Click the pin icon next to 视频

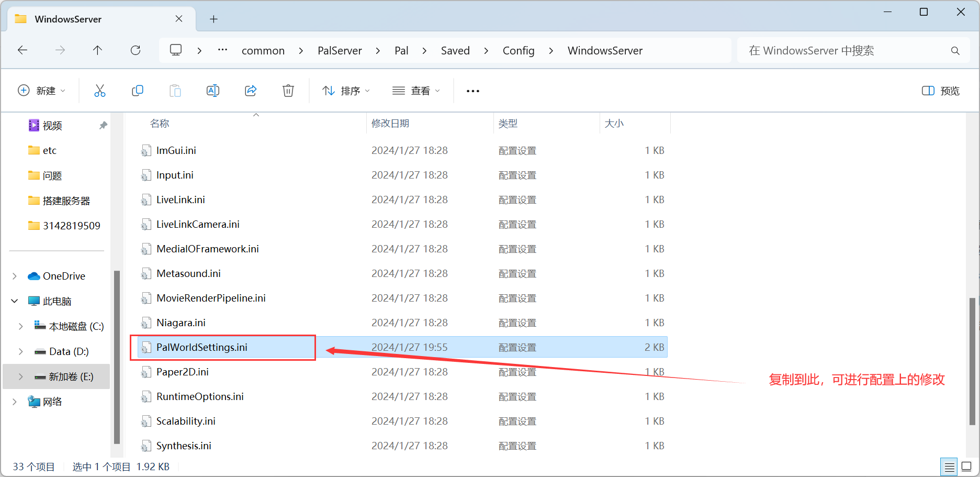click(x=103, y=125)
